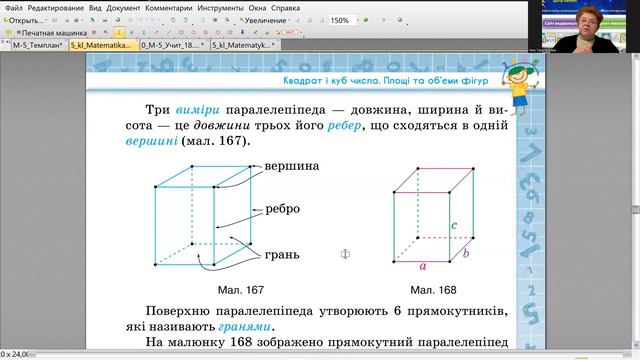Open the Комментарии menu
The height and width of the screenshot is (360, 640).
coord(169,8)
